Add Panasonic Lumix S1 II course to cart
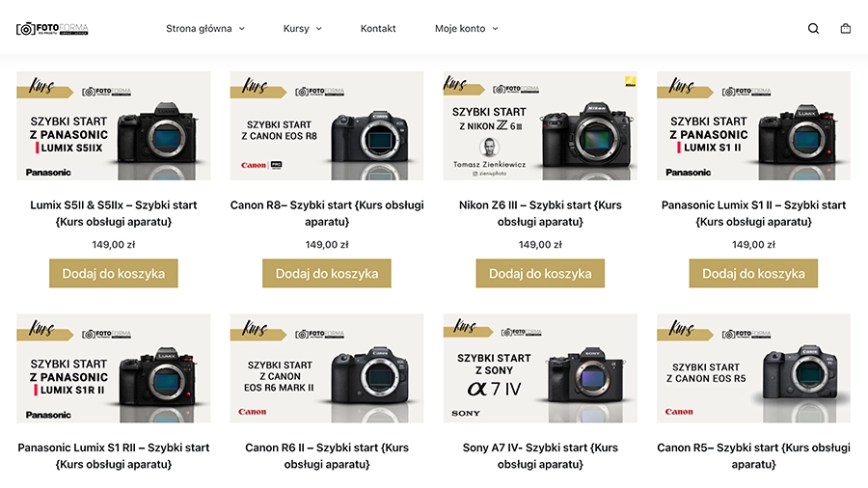The height and width of the screenshot is (488, 868). coord(753,273)
